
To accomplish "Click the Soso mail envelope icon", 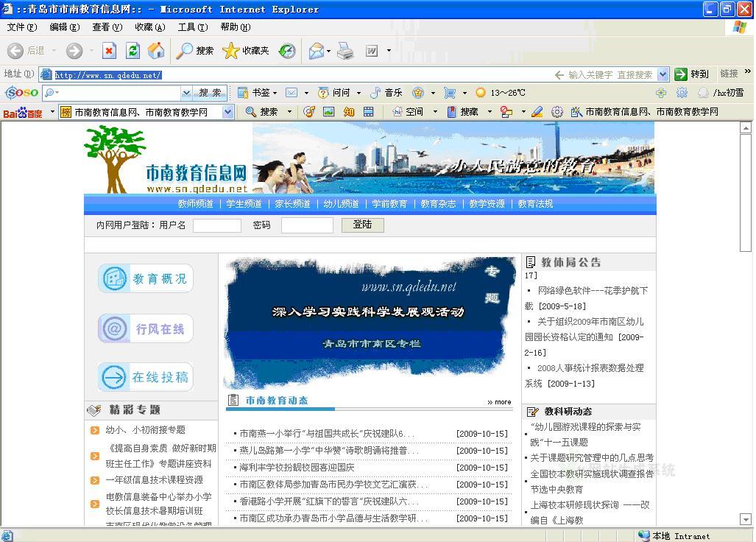I will coord(292,93).
